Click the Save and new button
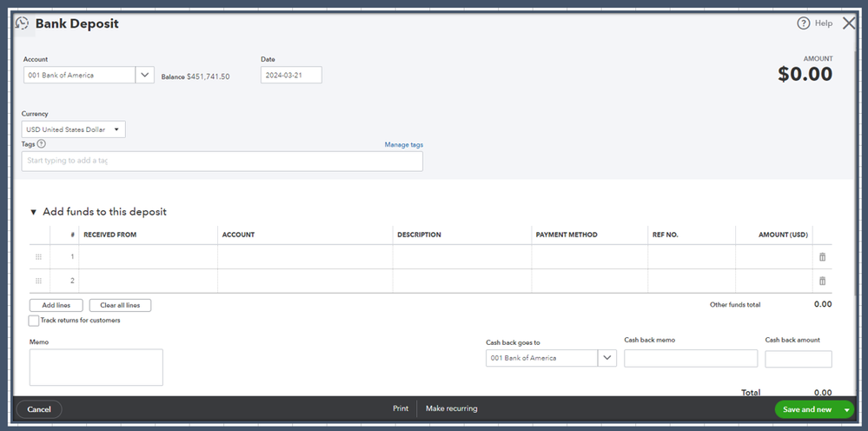The image size is (868, 431). click(x=807, y=409)
